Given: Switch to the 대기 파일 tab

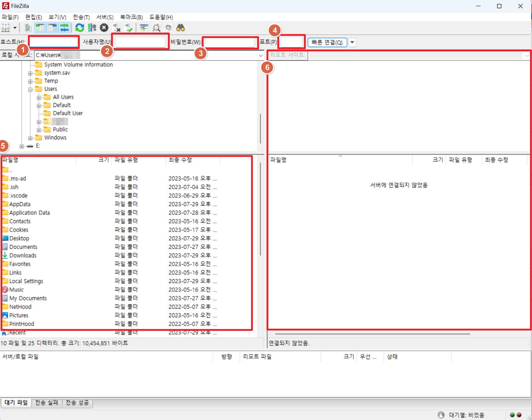Looking at the screenshot, I should click(16, 403).
